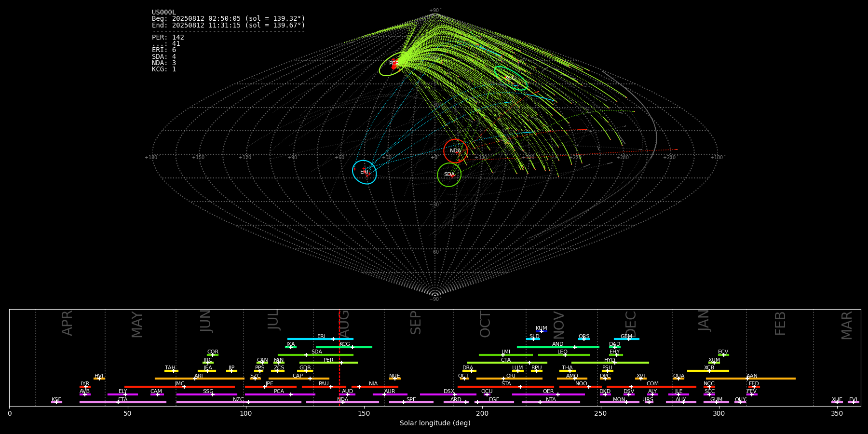Click the KSE shower label in the timeline

(x=56, y=400)
